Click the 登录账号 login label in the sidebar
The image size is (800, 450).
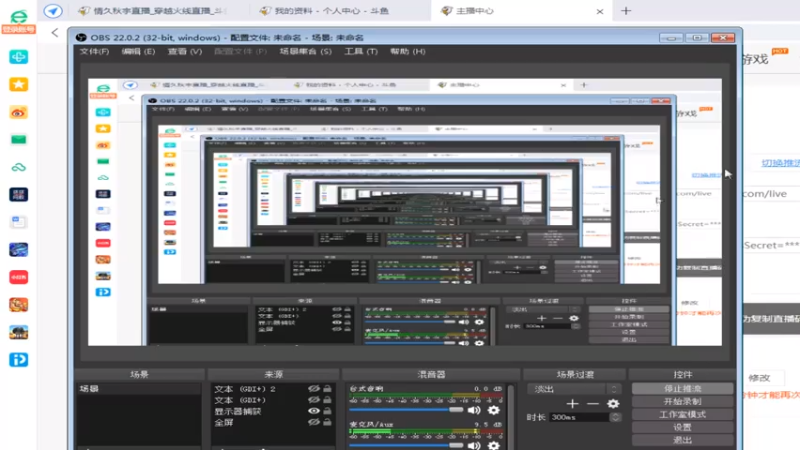coord(18,29)
